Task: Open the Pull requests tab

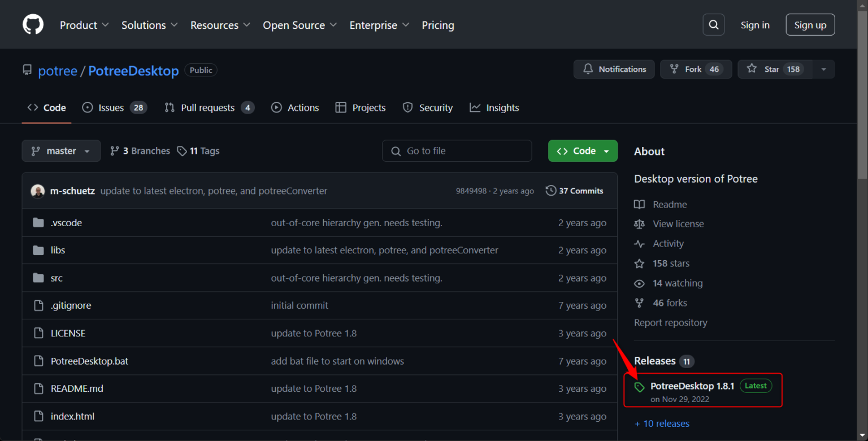Action: pos(209,107)
